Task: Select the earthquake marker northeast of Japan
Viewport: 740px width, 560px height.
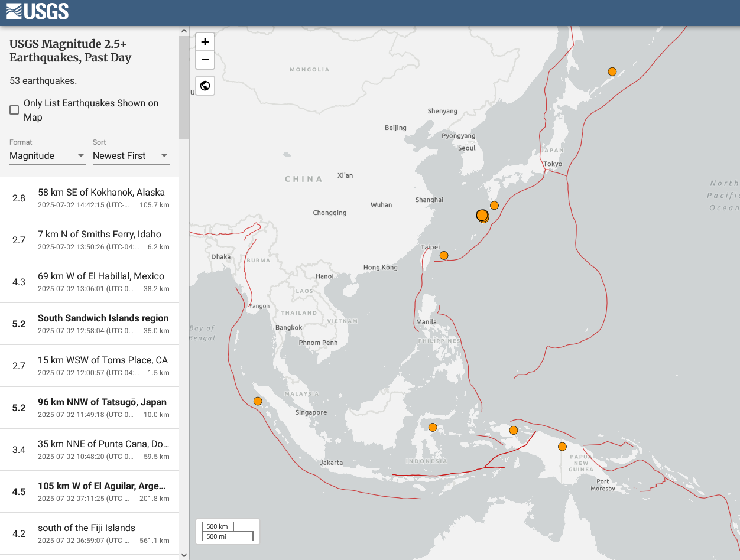Action: coord(612,71)
